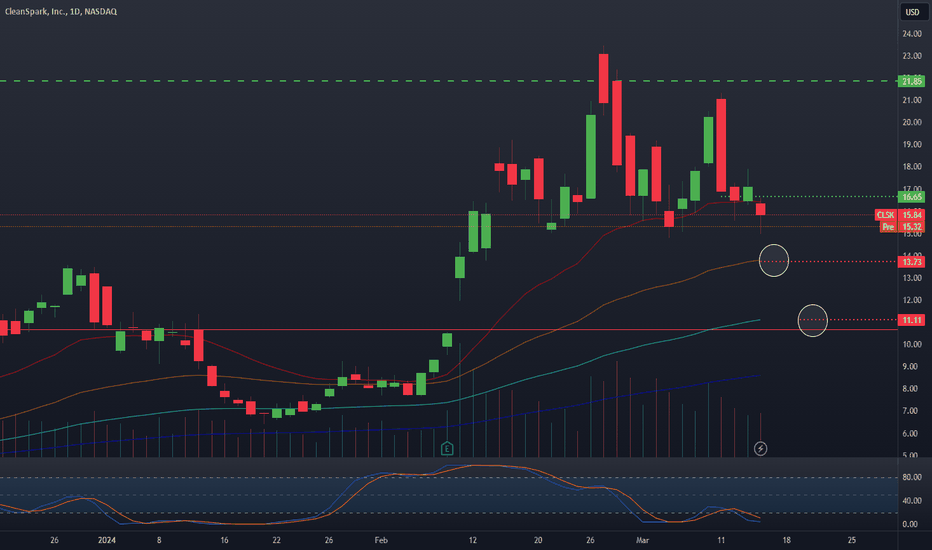
Task: Open the USD currency selector
Action: (912, 12)
